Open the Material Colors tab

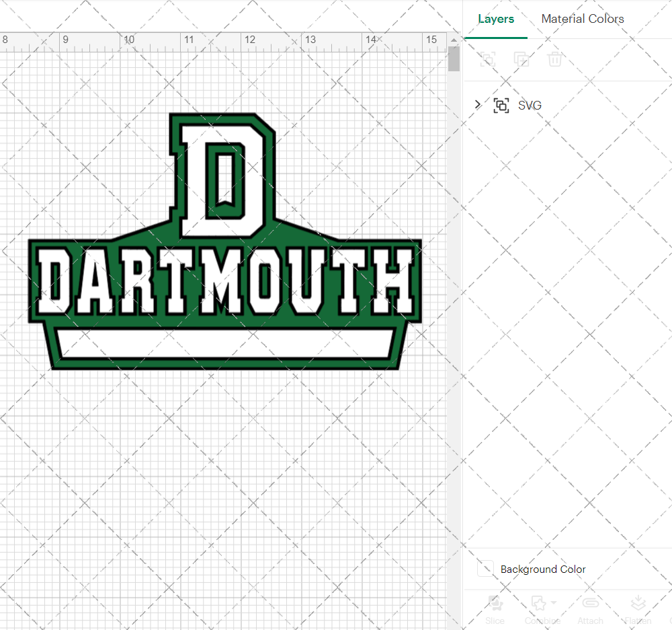[583, 19]
